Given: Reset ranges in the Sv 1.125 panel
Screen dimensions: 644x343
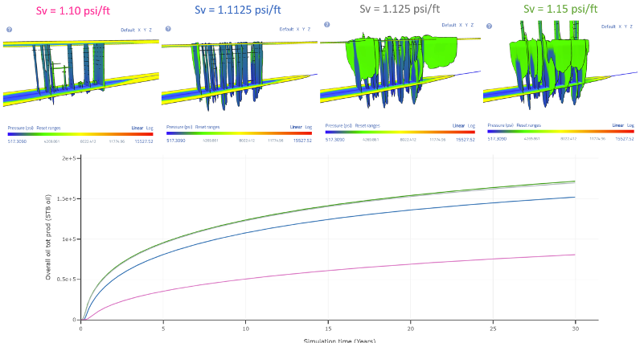Looking at the screenshot, I should click(369, 126).
